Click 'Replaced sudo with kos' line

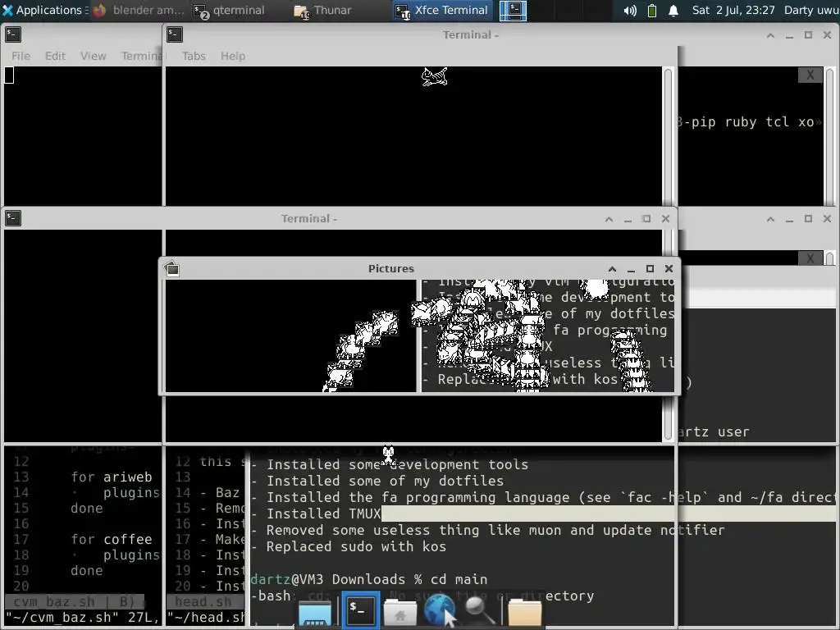pos(356,546)
